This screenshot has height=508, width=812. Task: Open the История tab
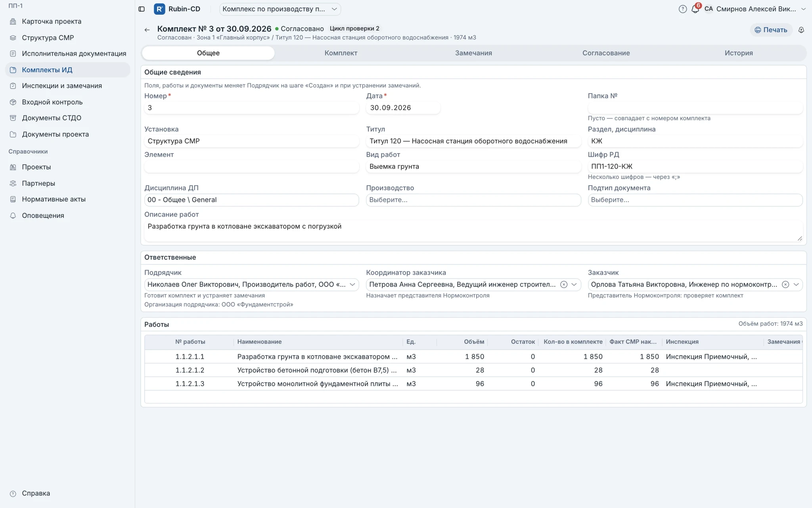[x=738, y=53]
